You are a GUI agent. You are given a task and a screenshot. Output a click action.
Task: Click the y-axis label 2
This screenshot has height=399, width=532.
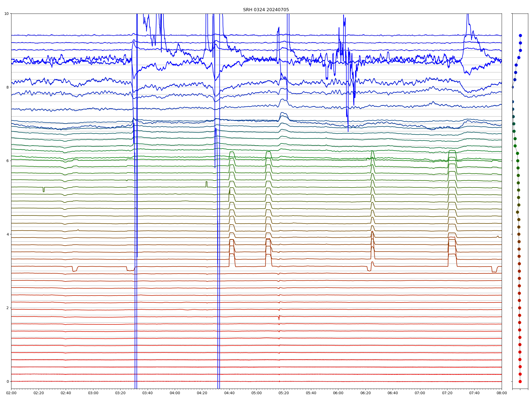pyautogui.click(x=7, y=308)
